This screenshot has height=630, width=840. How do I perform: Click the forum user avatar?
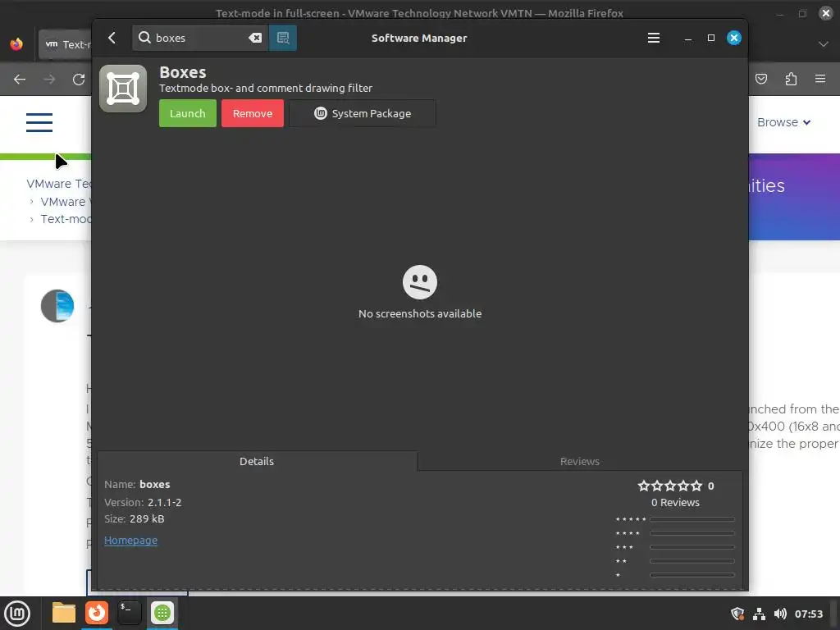57,306
